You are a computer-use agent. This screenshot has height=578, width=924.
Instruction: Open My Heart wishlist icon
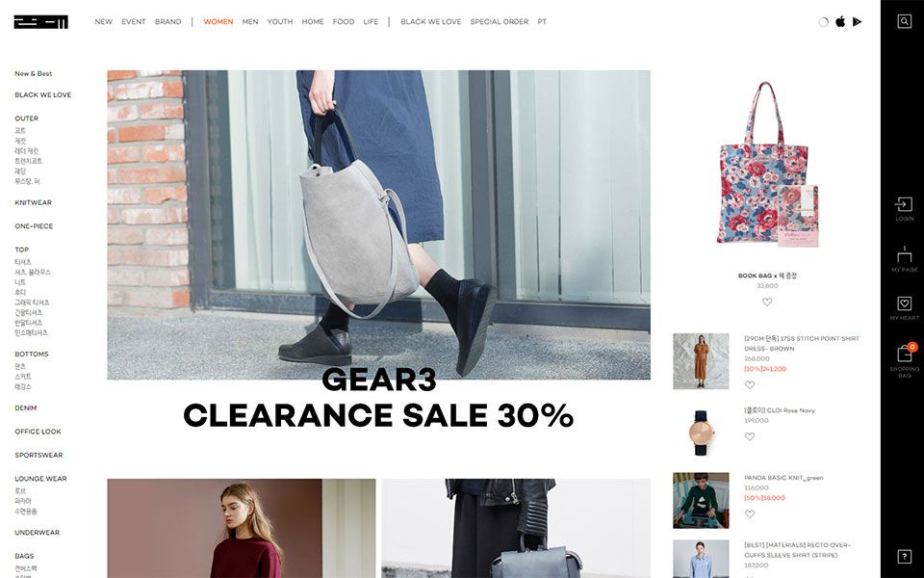pos(904,308)
